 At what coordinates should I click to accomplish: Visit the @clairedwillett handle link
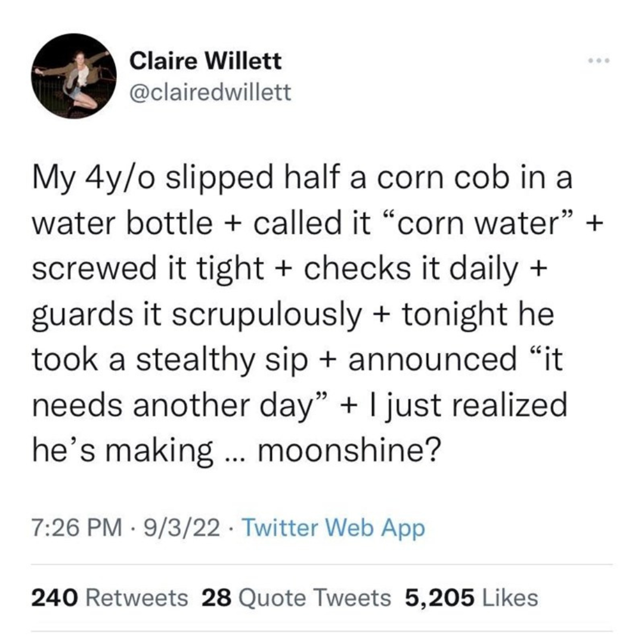[210, 92]
